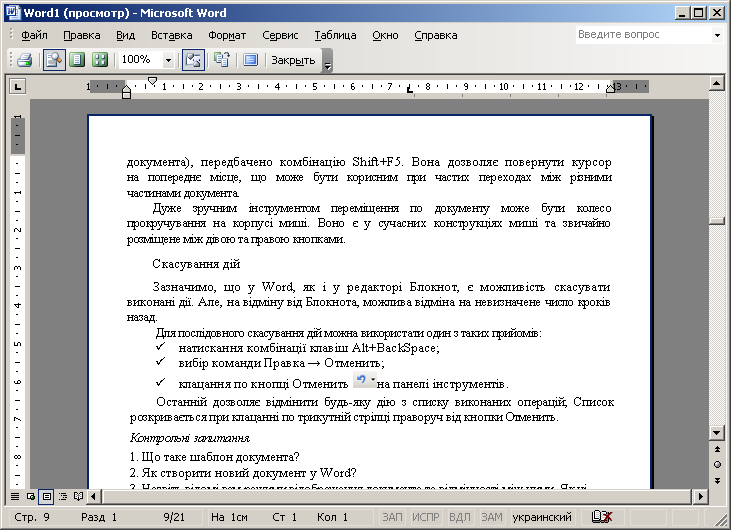Toggle ВДЛ extend selection indicator
The height and width of the screenshot is (530, 731).
(x=460, y=517)
